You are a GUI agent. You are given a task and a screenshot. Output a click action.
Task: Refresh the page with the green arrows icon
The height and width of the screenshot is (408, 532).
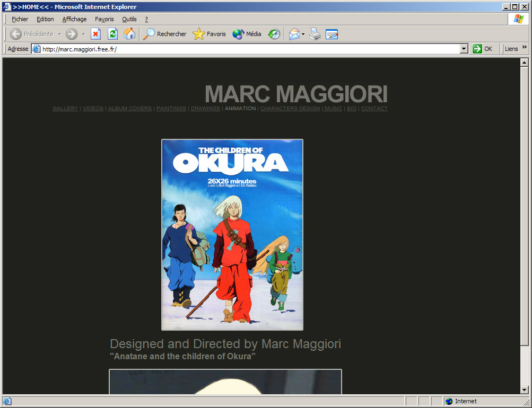[112, 34]
